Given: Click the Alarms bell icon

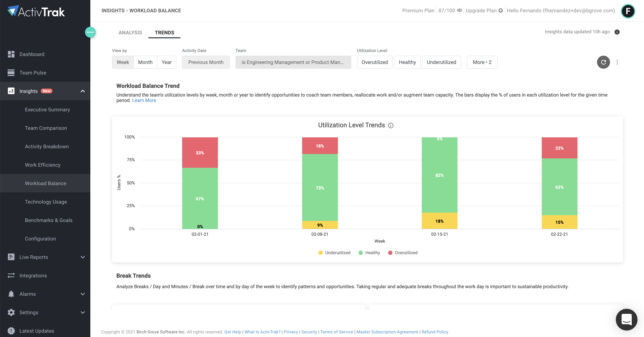Looking at the screenshot, I should [x=11, y=294].
